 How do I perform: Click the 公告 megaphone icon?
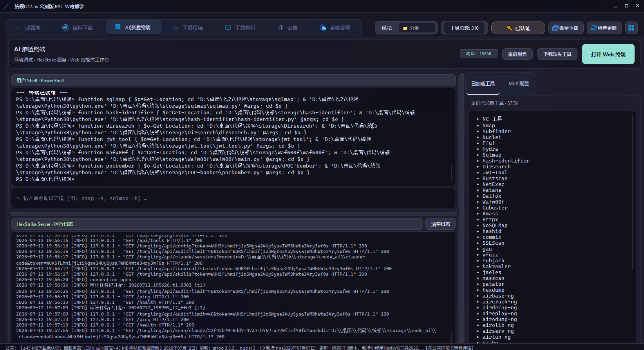280,27
